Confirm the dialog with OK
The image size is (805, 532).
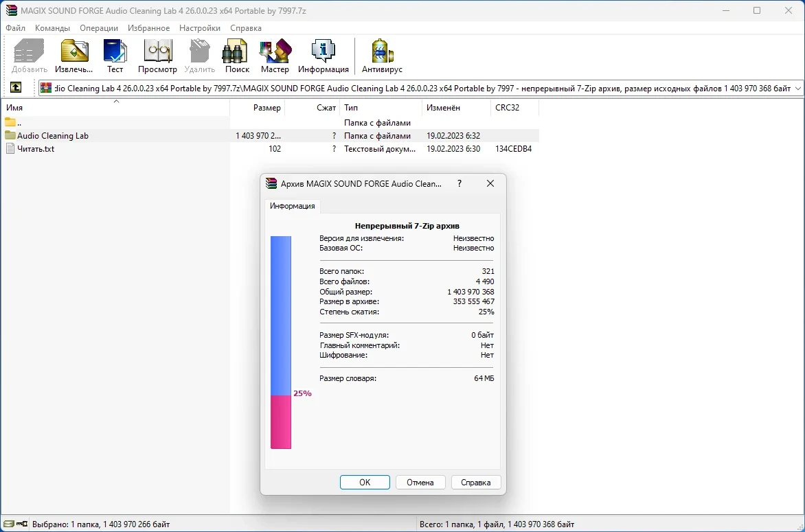coord(365,483)
